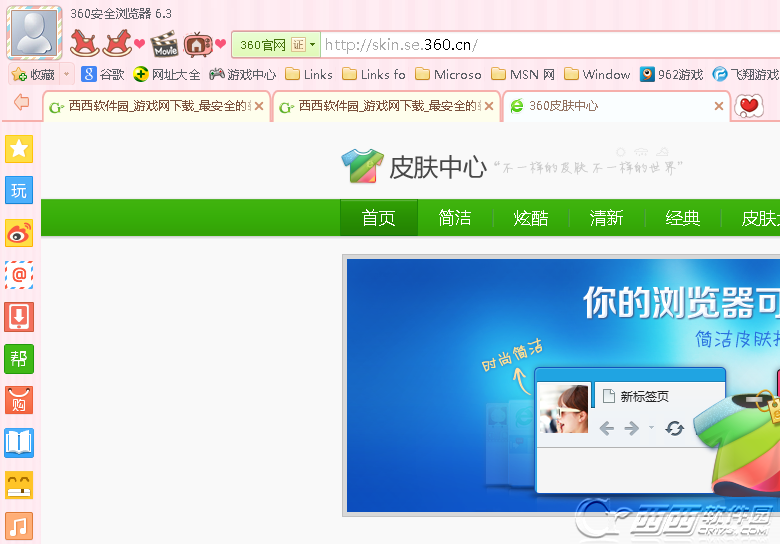Open the Window bookmark folder
The width and height of the screenshot is (780, 544).
pyautogui.click(x=597, y=75)
